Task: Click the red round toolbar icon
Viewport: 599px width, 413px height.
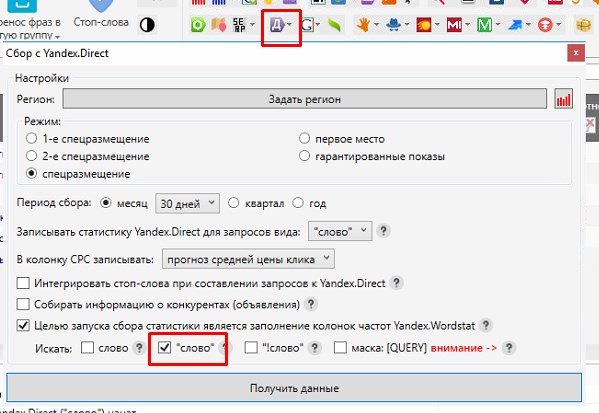Action: 545,25
